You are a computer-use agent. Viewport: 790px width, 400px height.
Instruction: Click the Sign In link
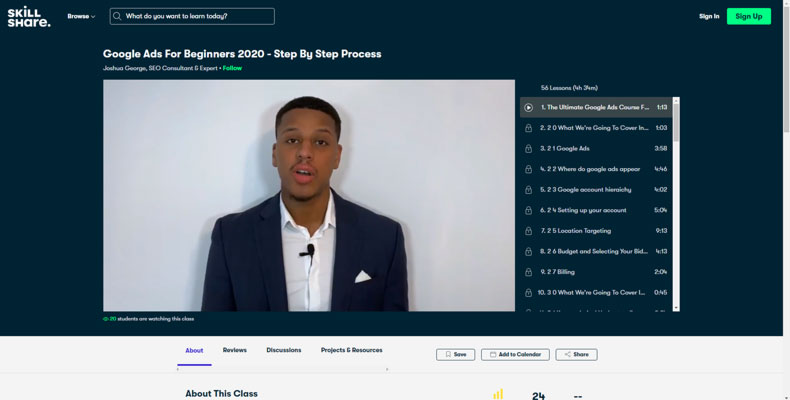click(709, 16)
